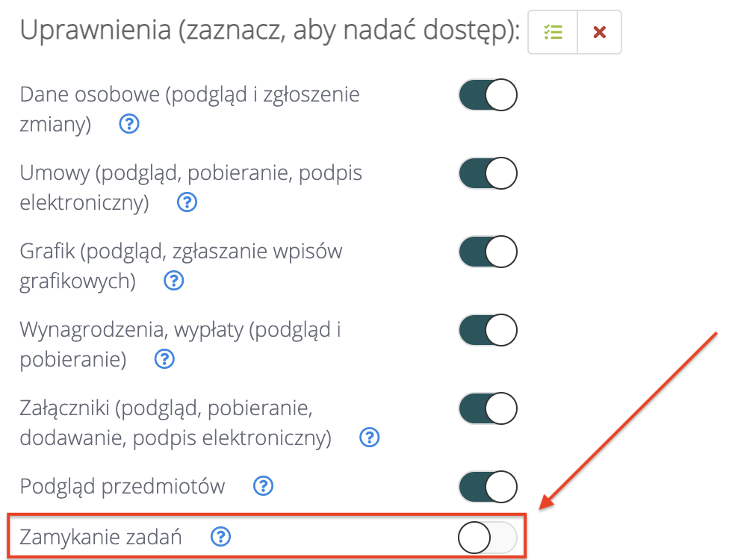Switch off the Załączniki permission
735x560 pixels.
(x=488, y=409)
